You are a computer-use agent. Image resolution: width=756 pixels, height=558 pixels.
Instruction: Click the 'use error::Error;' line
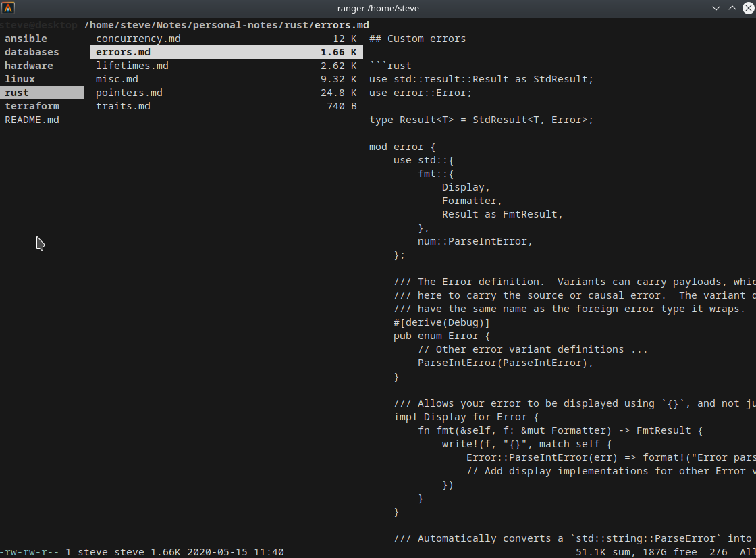pyautogui.click(x=421, y=93)
